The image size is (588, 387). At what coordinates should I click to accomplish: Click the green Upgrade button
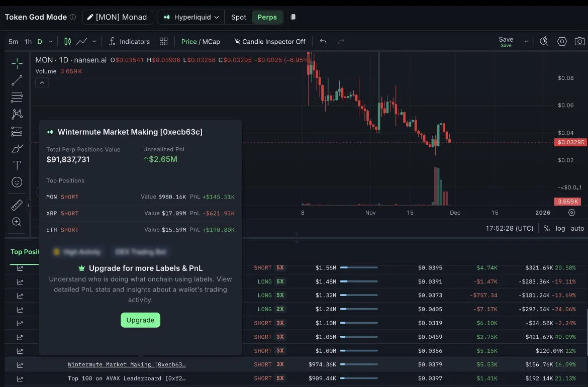(140, 320)
